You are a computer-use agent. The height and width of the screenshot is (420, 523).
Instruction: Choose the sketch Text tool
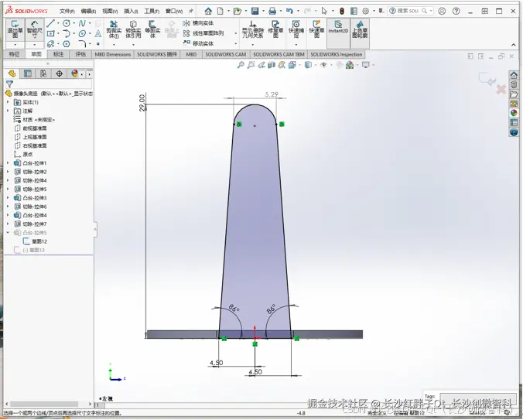98,33
